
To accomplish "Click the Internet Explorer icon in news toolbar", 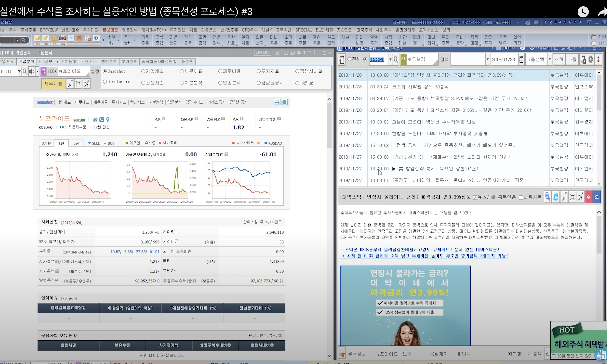I will pyautogui.click(x=556, y=197).
